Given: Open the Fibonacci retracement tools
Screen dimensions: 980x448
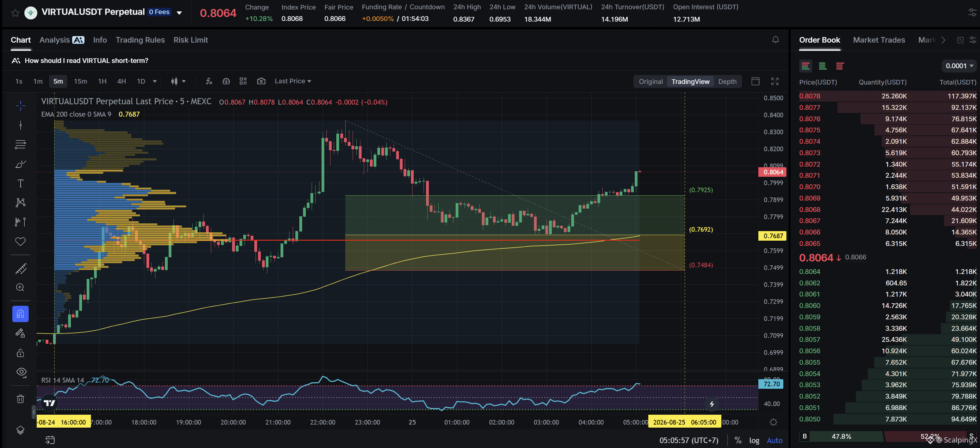Looking at the screenshot, I should (x=21, y=145).
